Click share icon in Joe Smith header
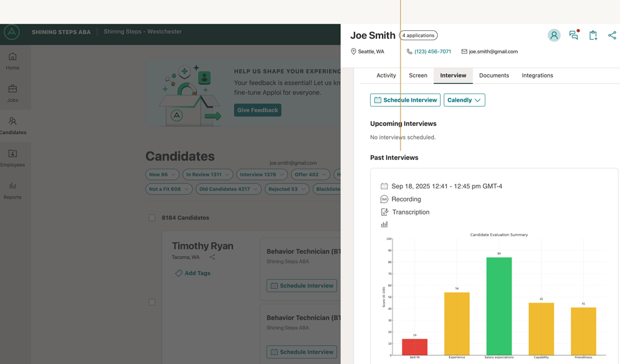The image size is (620, 364). (x=612, y=35)
